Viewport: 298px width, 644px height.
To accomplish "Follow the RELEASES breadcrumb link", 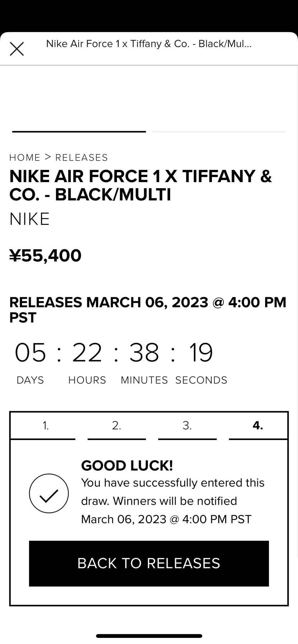I will pyautogui.click(x=82, y=157).
